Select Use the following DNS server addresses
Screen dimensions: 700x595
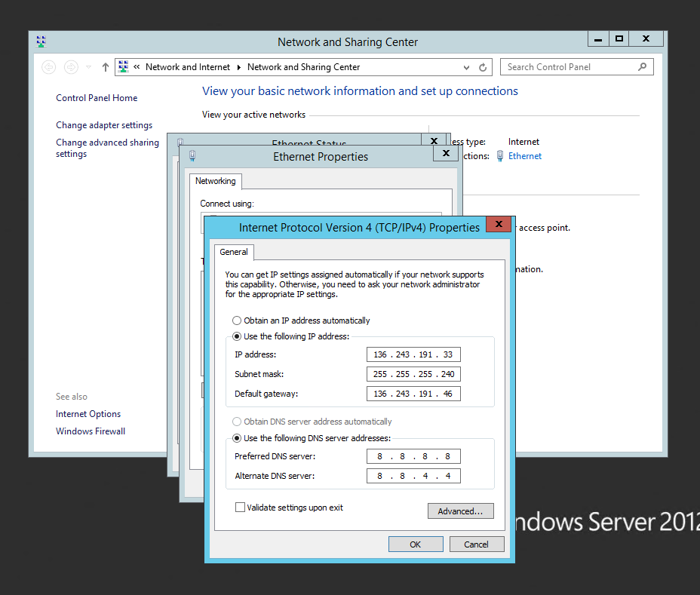pos(312,438)
